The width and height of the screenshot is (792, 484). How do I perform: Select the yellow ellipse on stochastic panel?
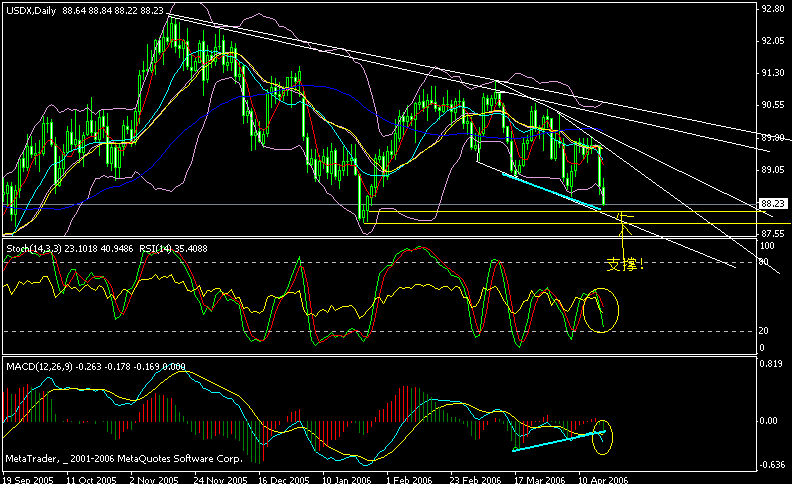(601, 310)
